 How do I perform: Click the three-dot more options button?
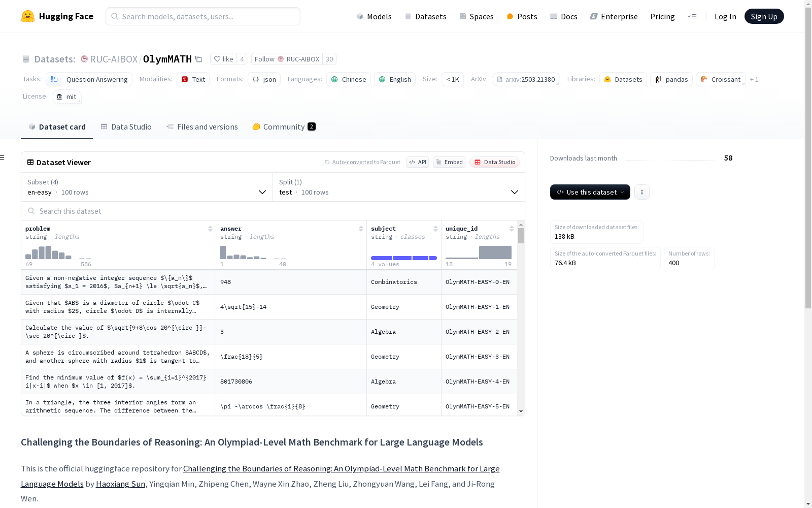tap(642, 192)
